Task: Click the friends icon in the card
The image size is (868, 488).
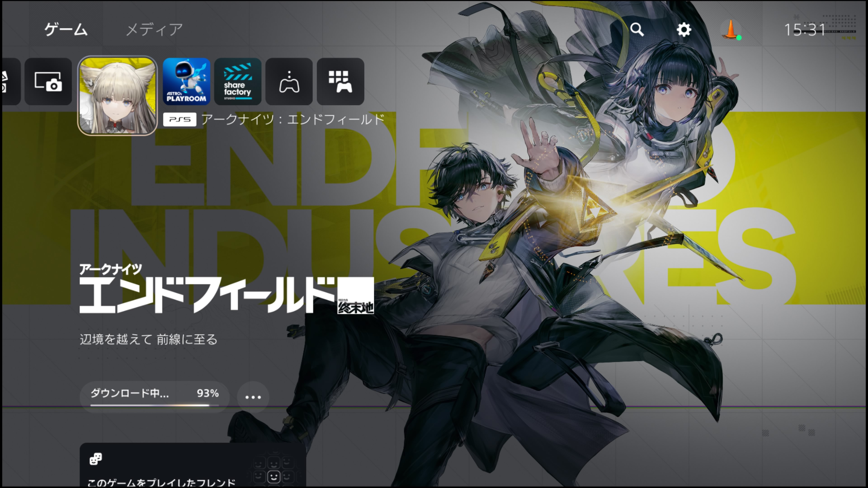Action: [96, 459]
